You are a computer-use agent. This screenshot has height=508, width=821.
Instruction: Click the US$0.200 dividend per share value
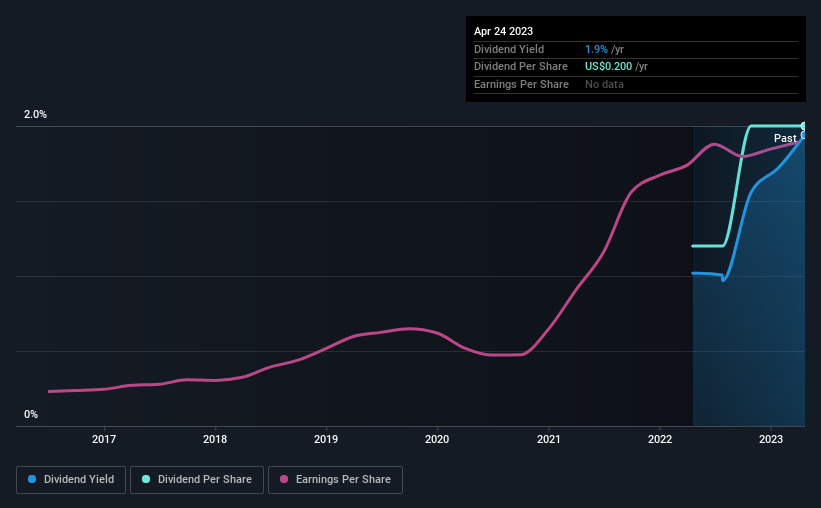coord(614,67)
